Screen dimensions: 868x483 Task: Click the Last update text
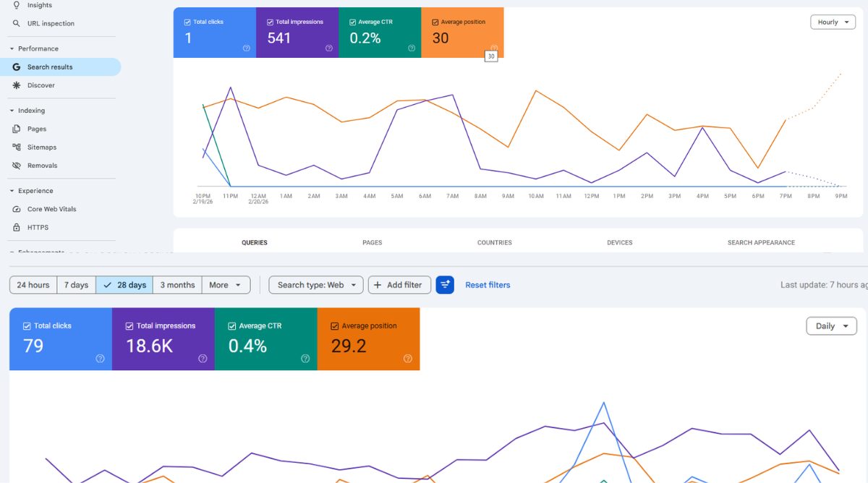824,285
